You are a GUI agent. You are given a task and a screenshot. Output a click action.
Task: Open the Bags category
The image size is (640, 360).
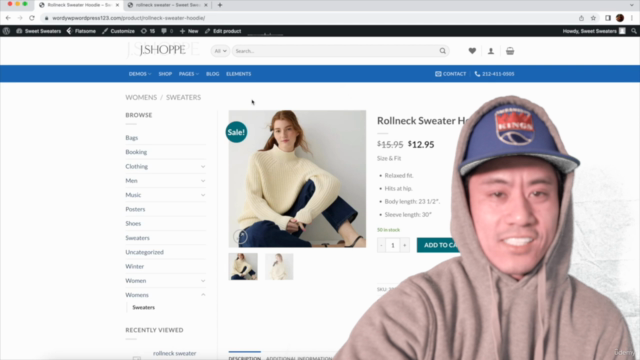(x=132, y=138)
